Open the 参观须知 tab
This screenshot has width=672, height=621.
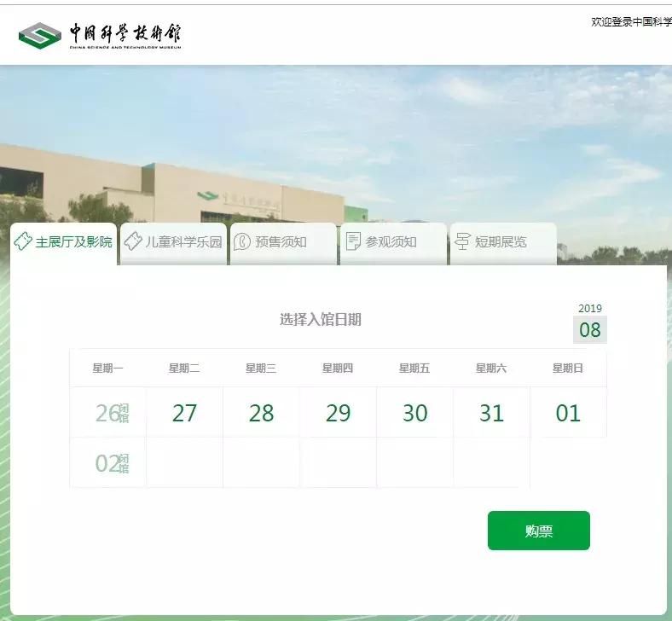(x=391, y=241)
